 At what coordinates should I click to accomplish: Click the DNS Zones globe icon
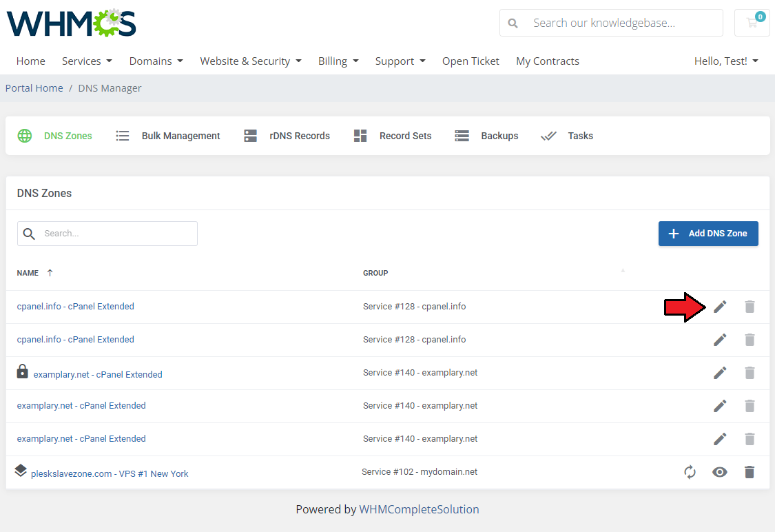[25, 136]
